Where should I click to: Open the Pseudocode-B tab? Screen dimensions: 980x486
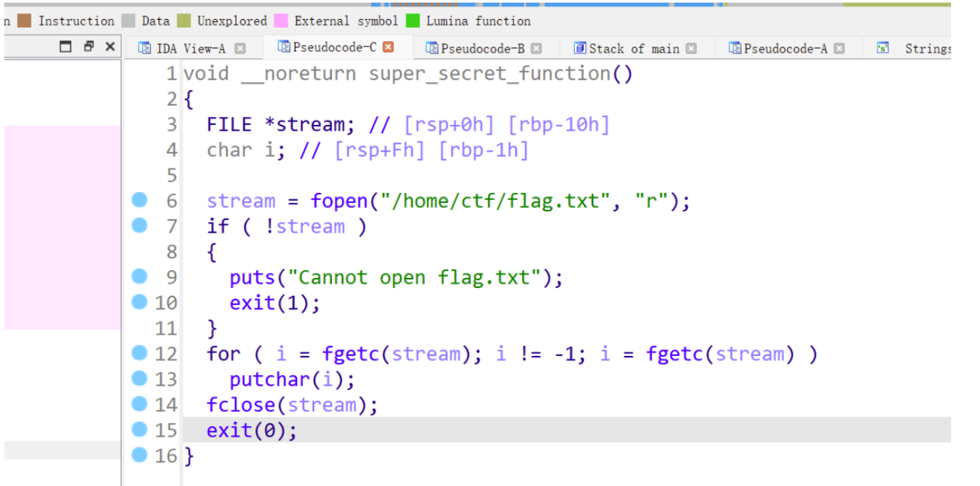(482, 48)
